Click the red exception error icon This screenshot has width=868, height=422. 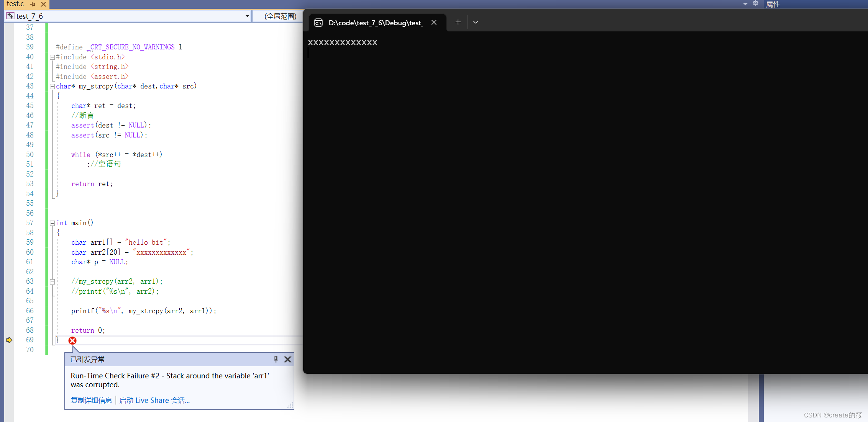pos(72,340)
